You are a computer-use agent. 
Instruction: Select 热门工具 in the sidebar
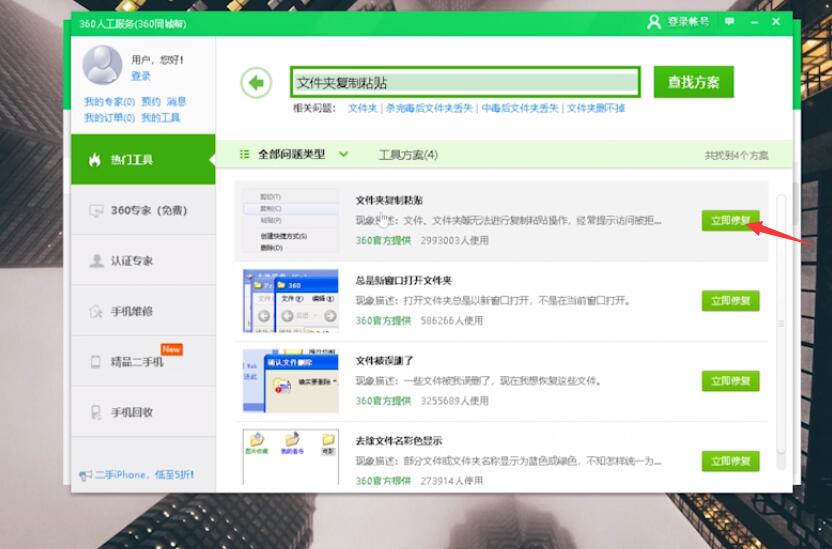pyautogui.click(x=143, y=160)
